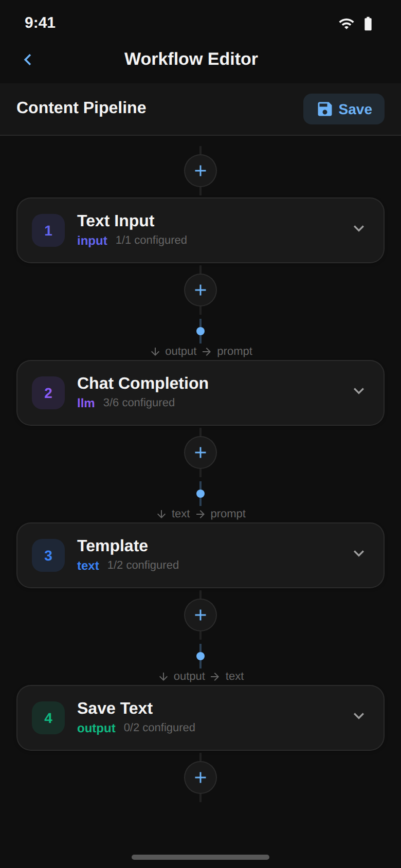
Task: Click the plus icon between Text Input and Chat Completion
Action: click(x=200, y=290)
